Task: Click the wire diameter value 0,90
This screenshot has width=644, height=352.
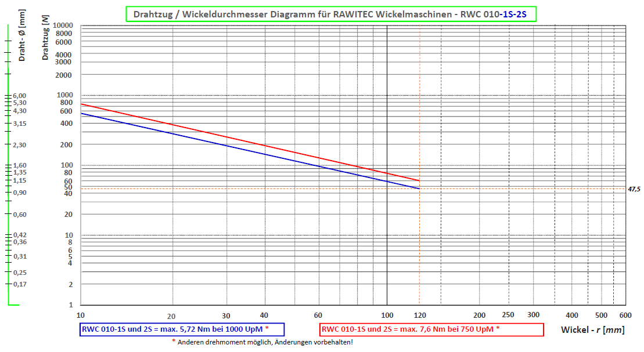Action: tap(19, 193)
